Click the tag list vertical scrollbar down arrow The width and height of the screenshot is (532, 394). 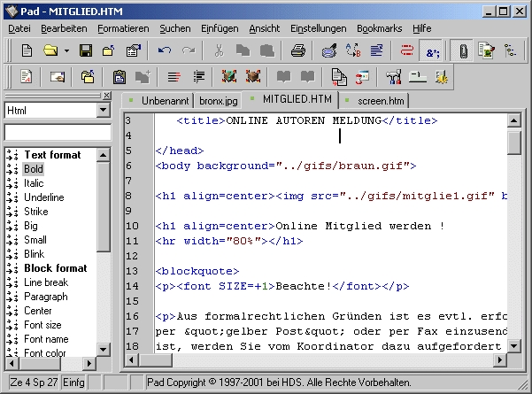104,352
